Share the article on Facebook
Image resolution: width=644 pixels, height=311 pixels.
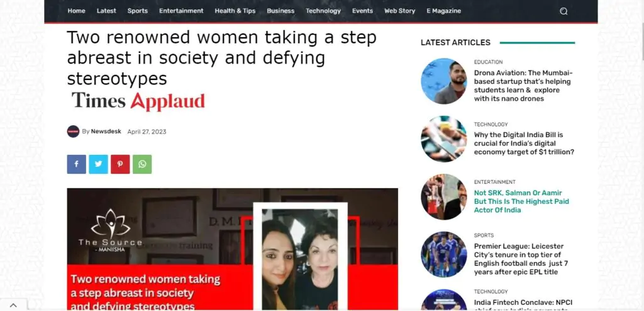[x=76, y=164]
